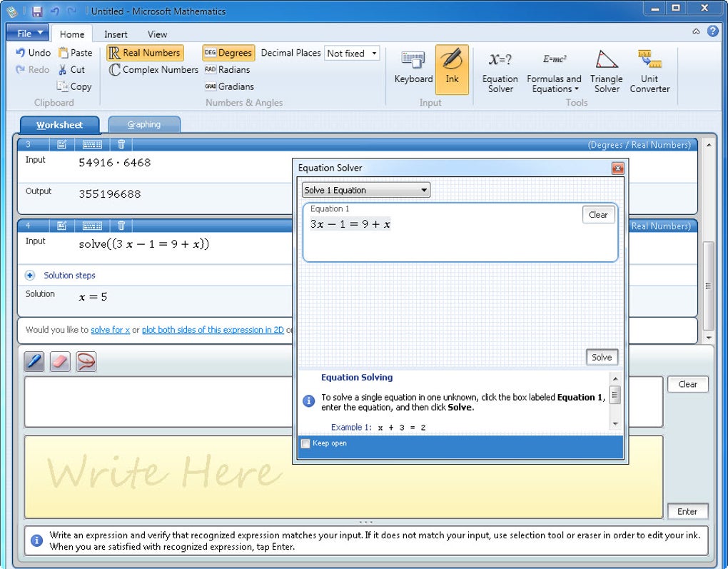Click Cut in the Clipboard group
Image resolution: width=728 pixels, height=569 pixels.
tap(71, 70)
